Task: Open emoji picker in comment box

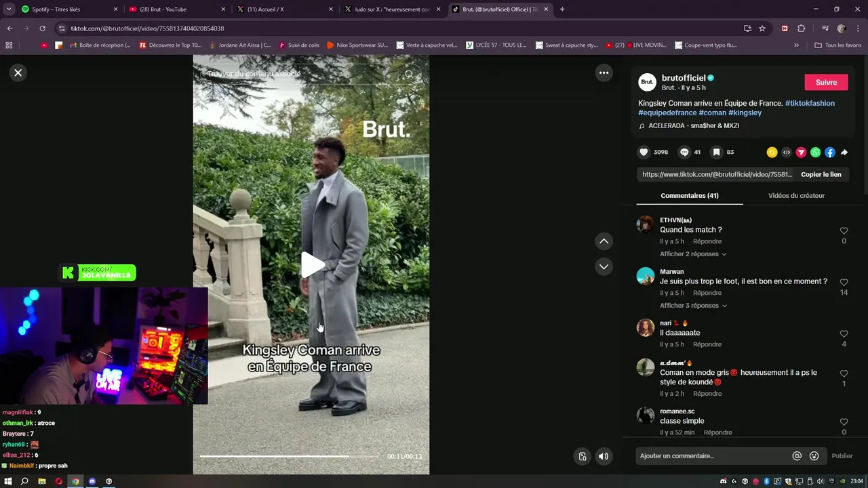Action: [814, 456]
